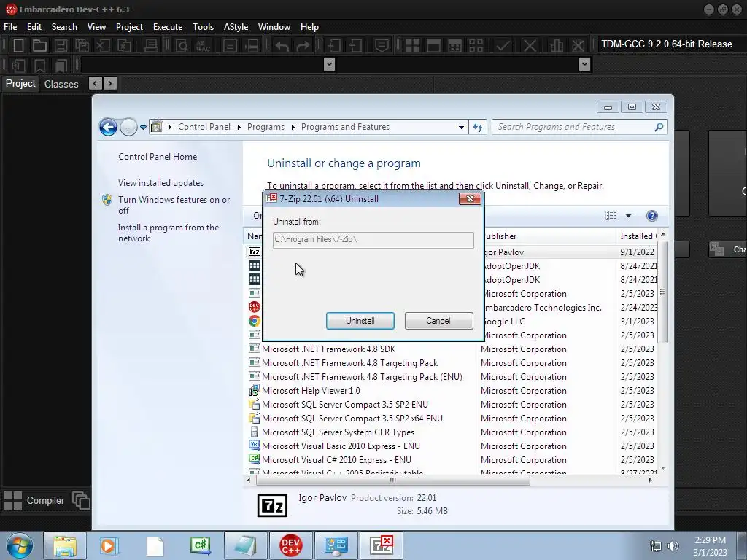Click the Find magnifier icon in Dev-C++ toolbar
The image size is (747, 560).
point(182,46)
